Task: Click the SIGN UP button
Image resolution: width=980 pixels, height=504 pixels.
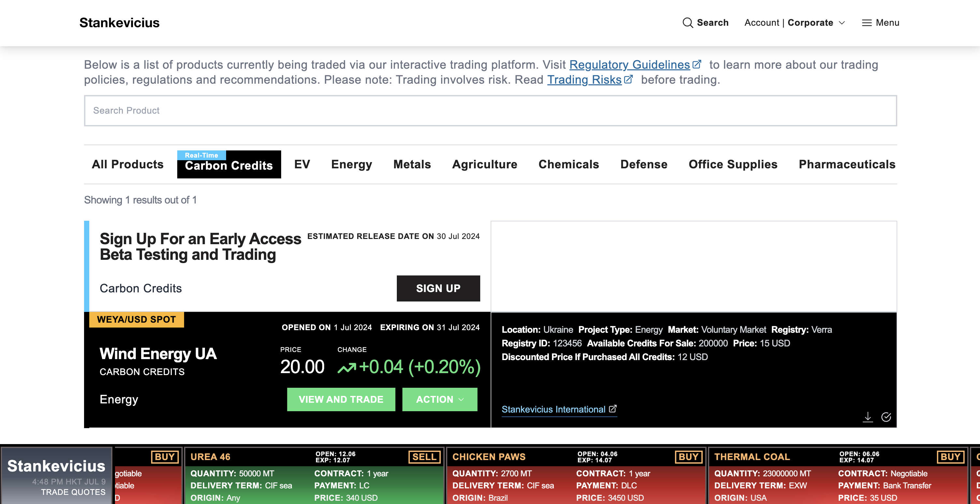Action: point(438,288)
